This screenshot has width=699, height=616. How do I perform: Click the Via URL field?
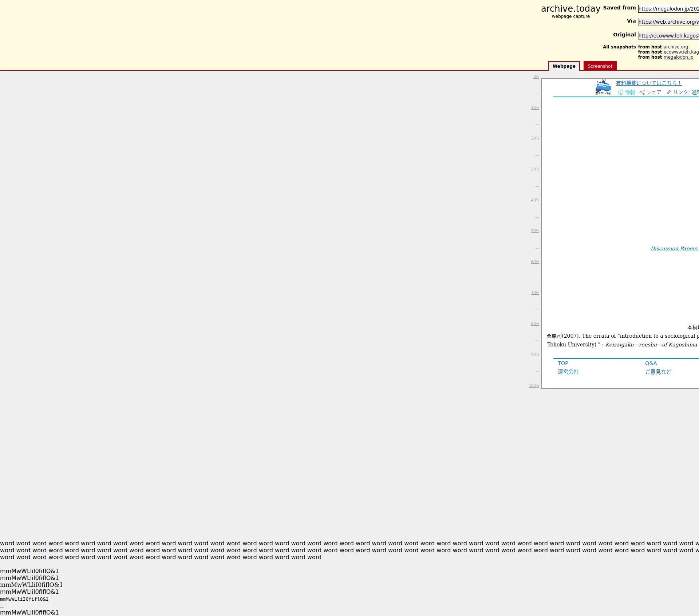668,22
